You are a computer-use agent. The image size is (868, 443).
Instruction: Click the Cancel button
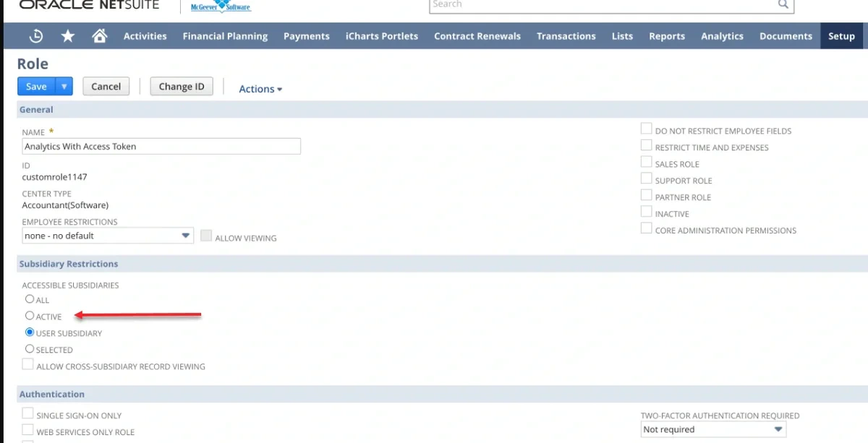106,86
